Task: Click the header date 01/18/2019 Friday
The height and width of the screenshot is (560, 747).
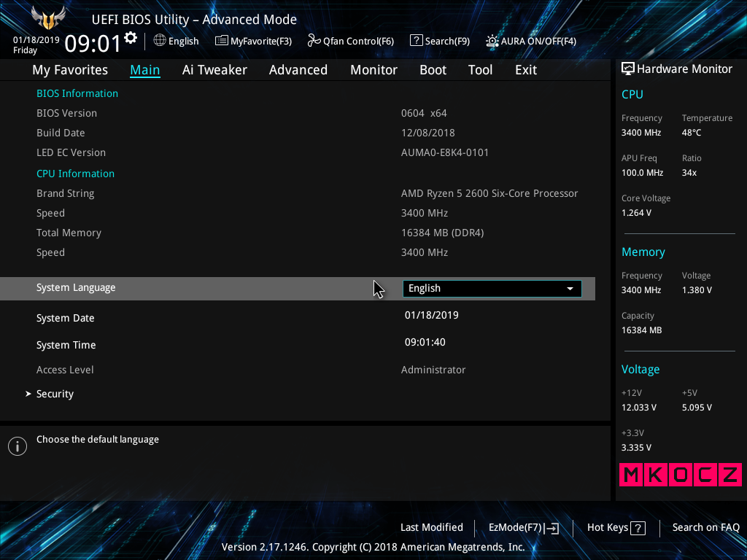Action: (x=36, y=44)
